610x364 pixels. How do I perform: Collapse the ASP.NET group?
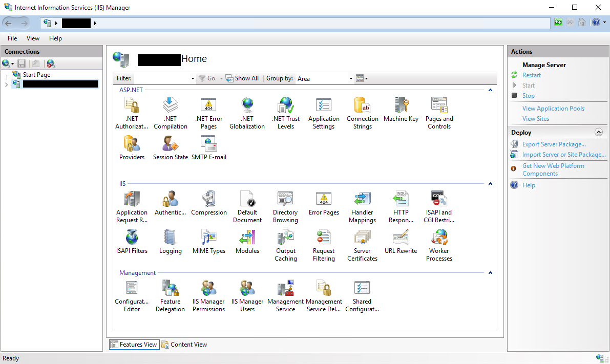[x=490, y=90]
